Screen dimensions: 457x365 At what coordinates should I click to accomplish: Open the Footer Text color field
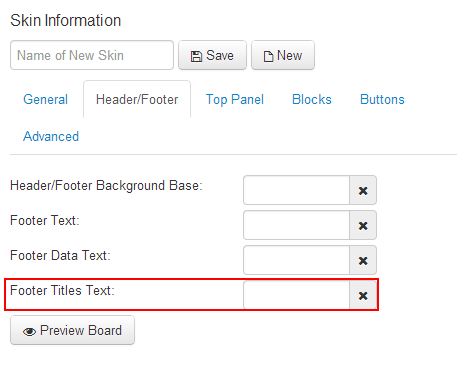(296, 225)
